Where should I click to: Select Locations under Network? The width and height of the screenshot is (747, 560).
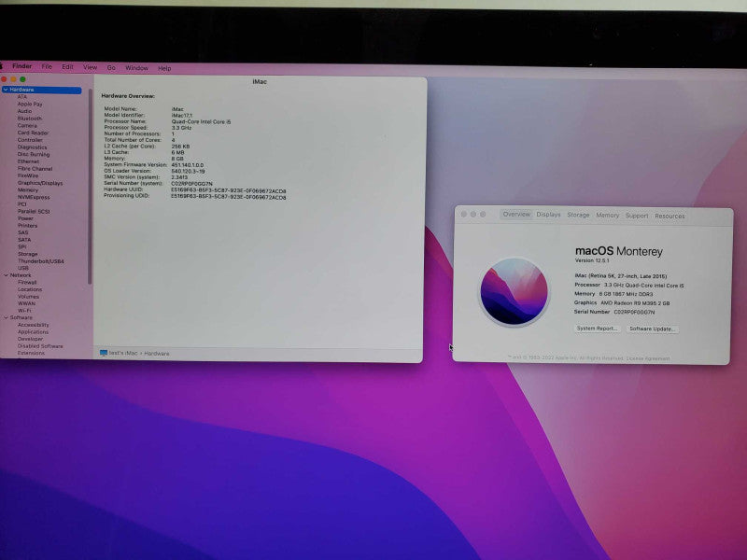30,289
